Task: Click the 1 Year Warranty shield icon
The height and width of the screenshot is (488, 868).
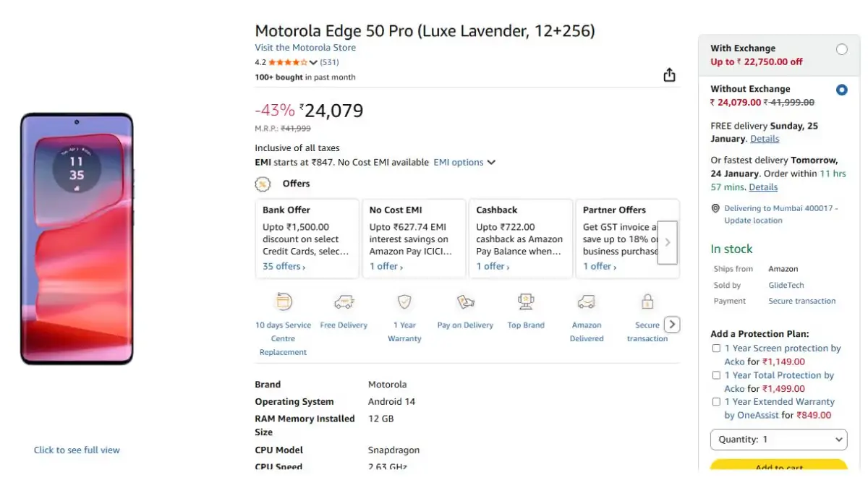Action: 404,301
